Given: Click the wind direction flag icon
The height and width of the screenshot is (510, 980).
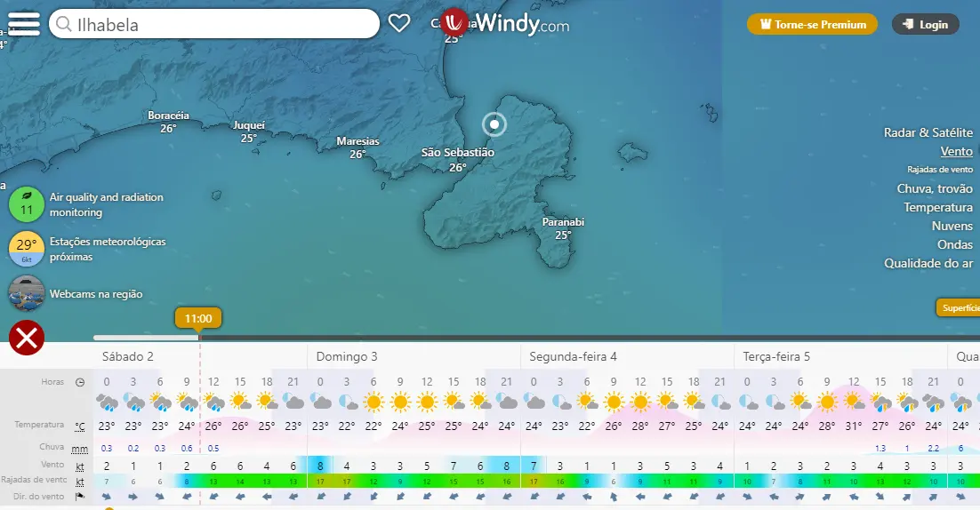Looking at the screenshot, I should coord(80,497).
